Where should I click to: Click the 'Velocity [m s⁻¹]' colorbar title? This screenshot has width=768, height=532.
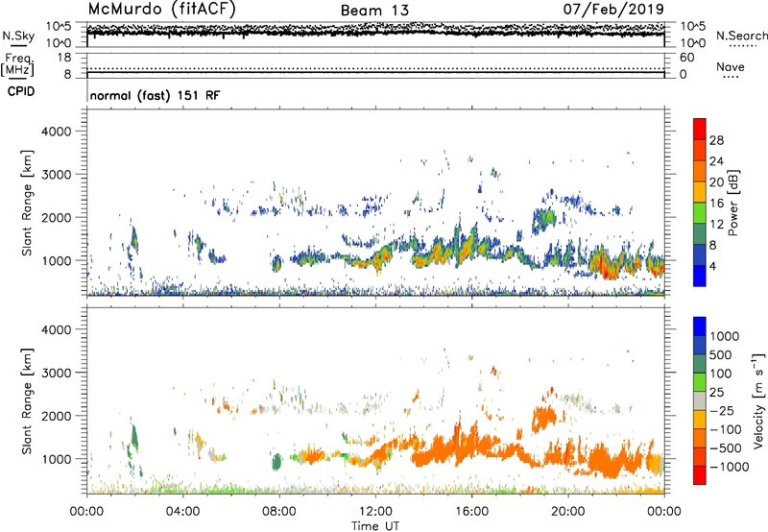click(x=758, y=400)
